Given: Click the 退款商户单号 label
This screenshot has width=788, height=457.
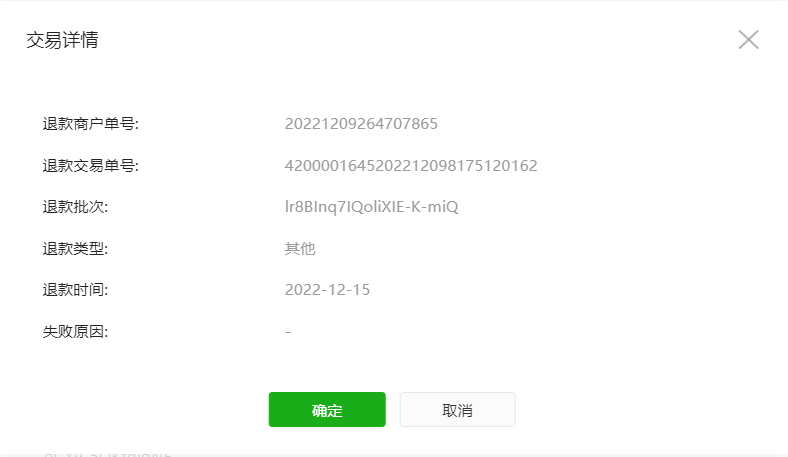Looking at the screenshot, I should 90,124.
